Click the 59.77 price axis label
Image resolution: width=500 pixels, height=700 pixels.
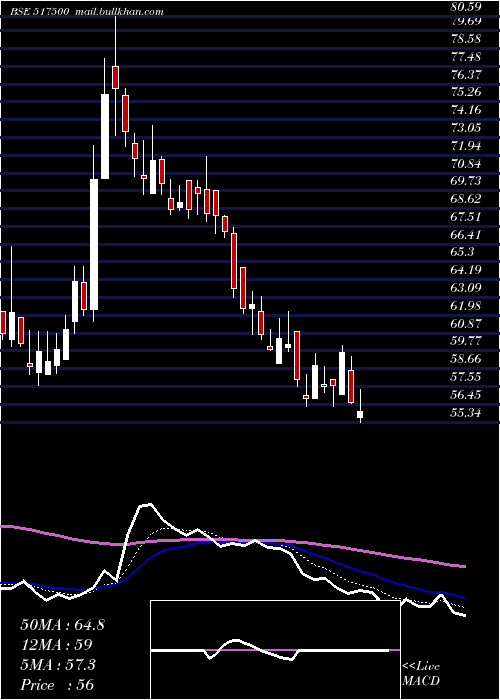(465, 341)
